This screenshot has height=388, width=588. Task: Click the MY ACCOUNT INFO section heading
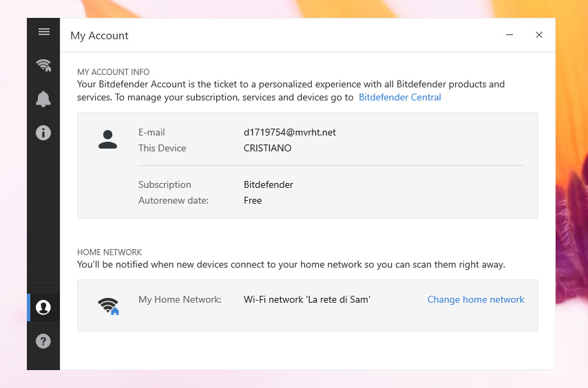pyautogui.click(x=113, y=72)
